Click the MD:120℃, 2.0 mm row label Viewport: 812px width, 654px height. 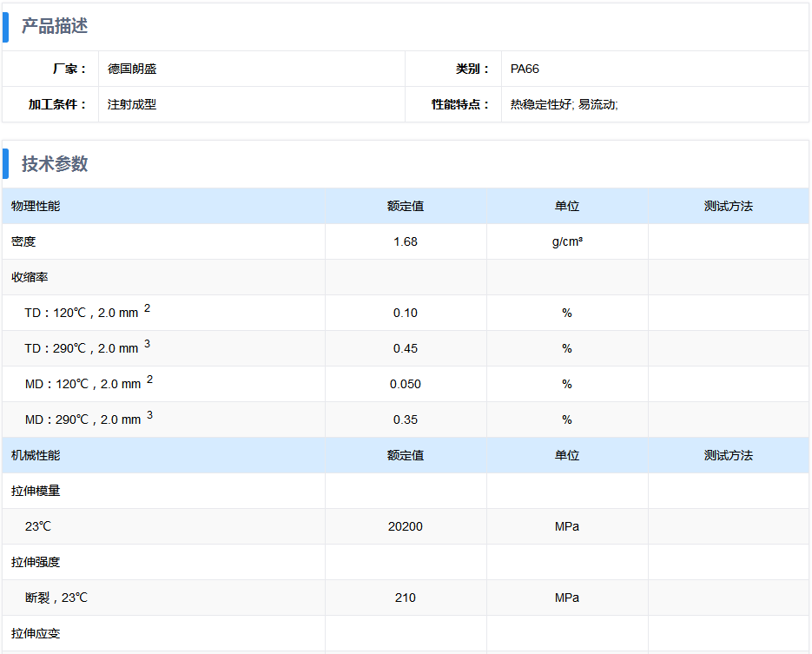(x=83, y=384)
